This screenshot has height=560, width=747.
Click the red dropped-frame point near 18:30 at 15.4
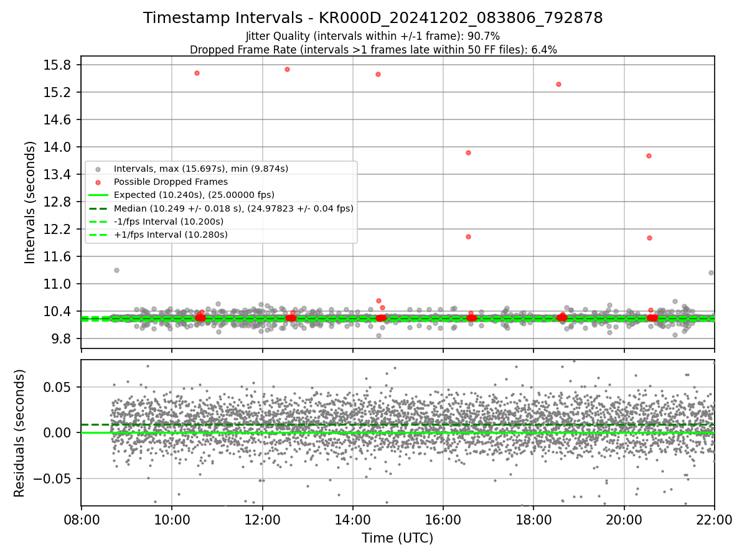coord(558,84)
